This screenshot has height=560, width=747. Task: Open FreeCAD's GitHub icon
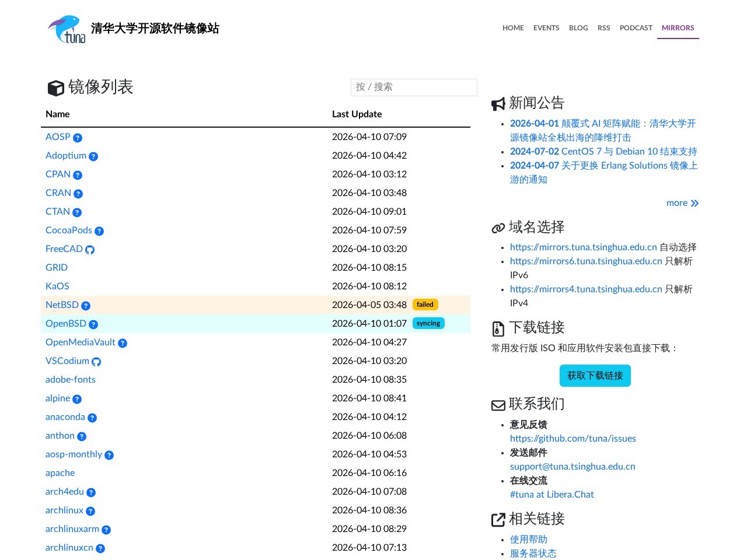[x=89, y=249]
